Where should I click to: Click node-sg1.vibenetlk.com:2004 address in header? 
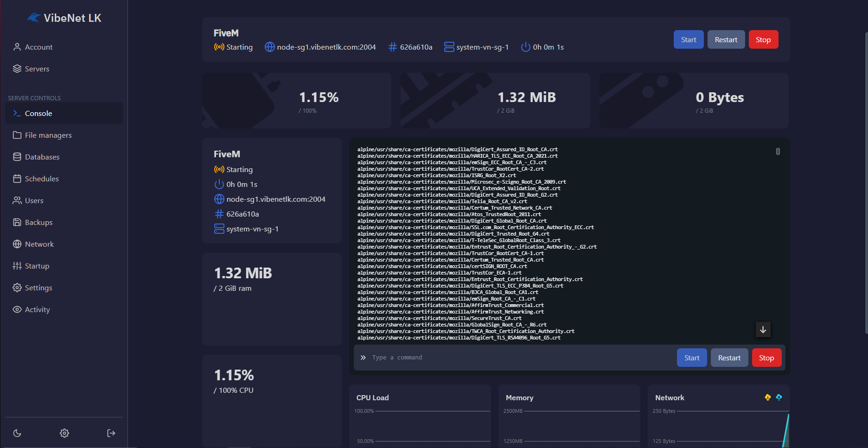[x=326, y=47]
